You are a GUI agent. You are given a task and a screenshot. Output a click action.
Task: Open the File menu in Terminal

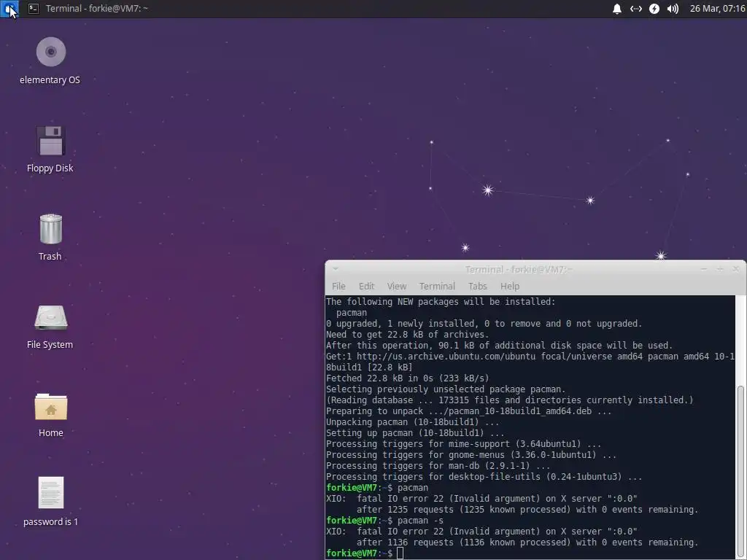338,286
